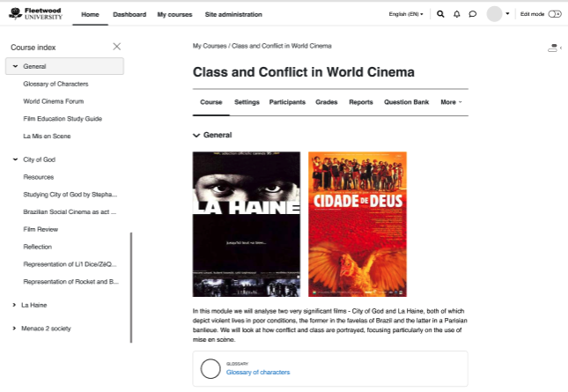Click the La Haine poster image
Screen dimensions: 568x392
click(x=247, y=225)
